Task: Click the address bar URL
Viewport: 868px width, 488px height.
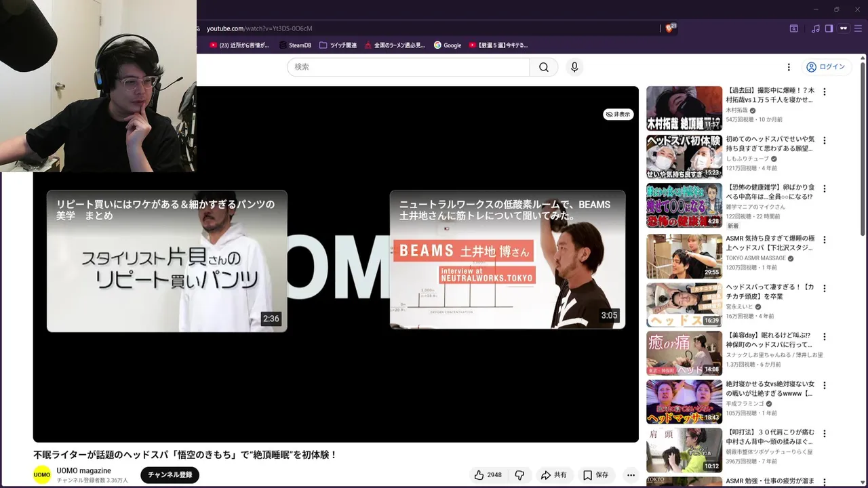Action: pos(260,28)
